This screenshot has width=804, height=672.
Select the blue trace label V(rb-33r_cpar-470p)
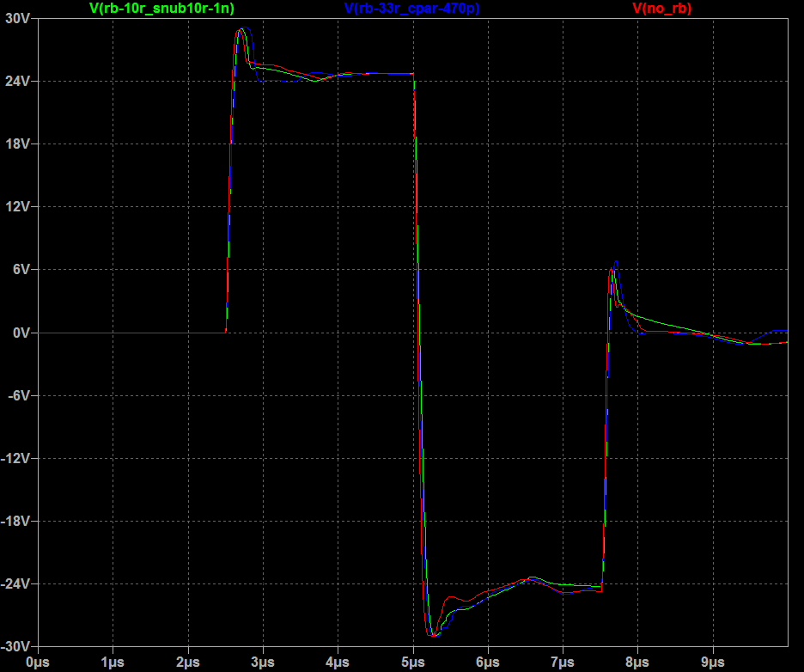(411, 9)
